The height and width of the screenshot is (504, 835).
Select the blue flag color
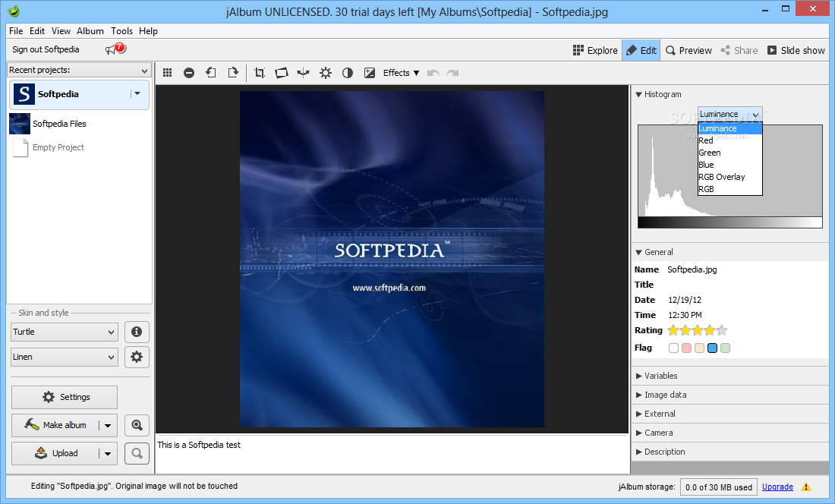(712, 348)
